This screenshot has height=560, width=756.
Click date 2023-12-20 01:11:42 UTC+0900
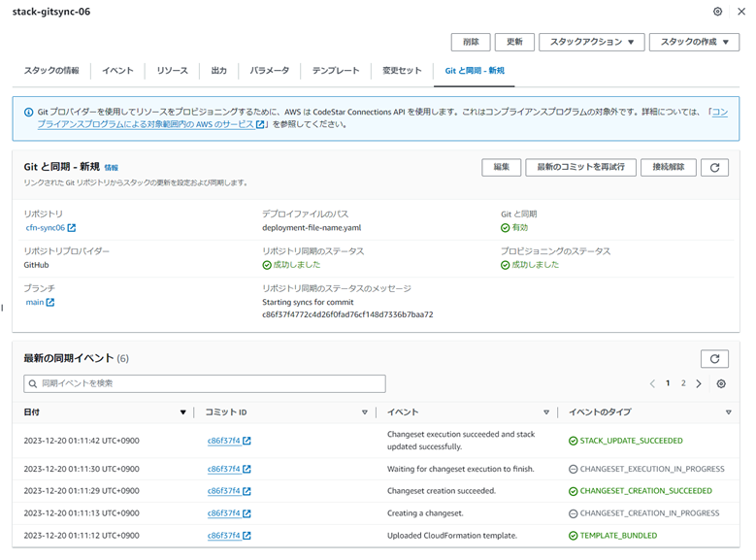[x=82, y=441]
